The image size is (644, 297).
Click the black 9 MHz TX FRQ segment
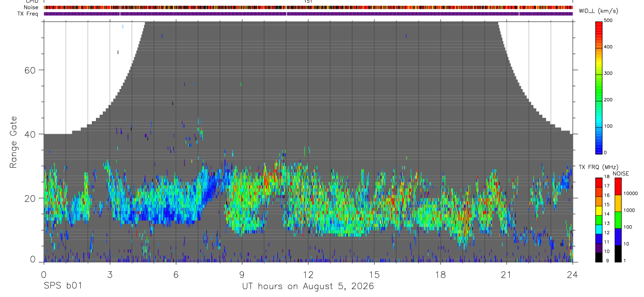(599, 258)
